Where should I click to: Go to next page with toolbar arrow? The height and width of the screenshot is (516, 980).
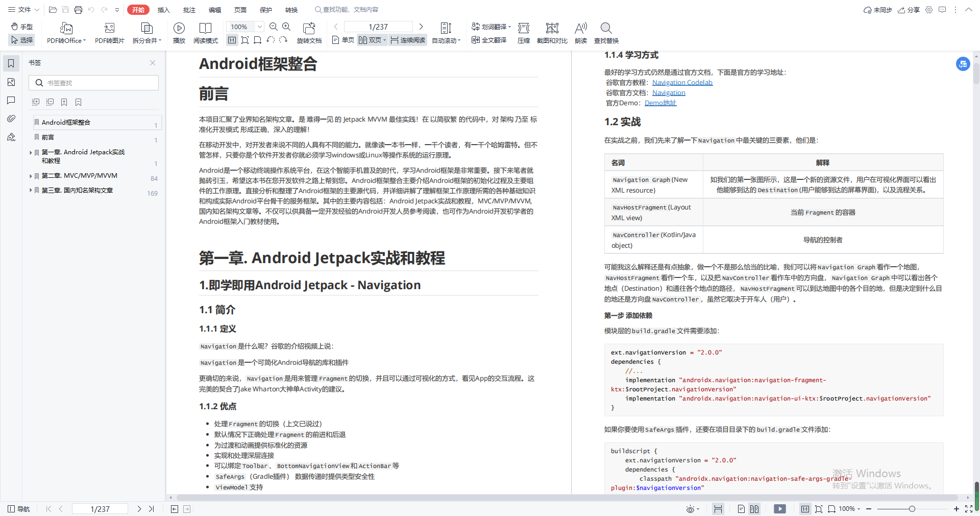[421, 27]
